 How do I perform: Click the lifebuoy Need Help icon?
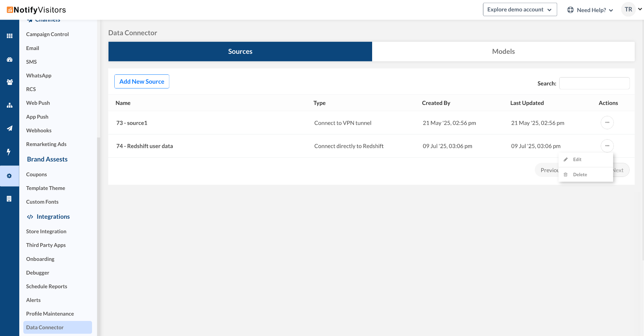tap(571, 10)
